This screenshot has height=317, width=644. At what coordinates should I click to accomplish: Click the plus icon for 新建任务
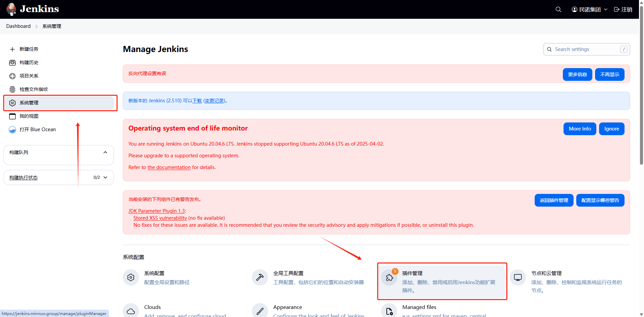point(12,49)
